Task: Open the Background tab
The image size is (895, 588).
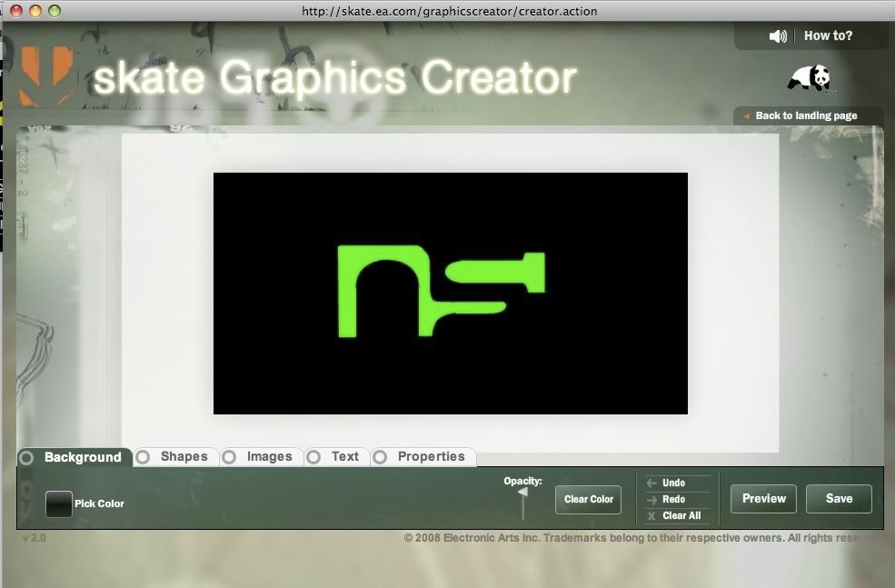Action: pos(82,457)
